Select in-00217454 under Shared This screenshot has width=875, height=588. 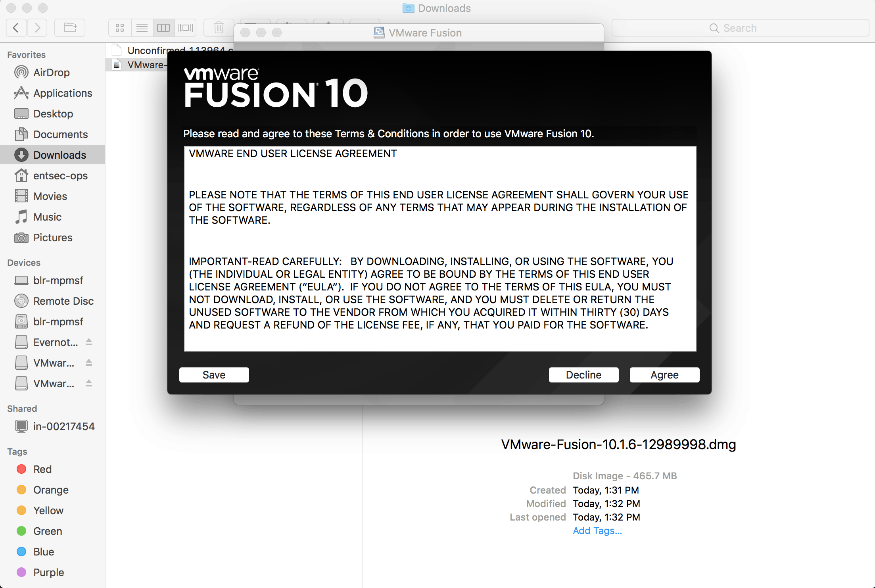[x=64, y=425]
